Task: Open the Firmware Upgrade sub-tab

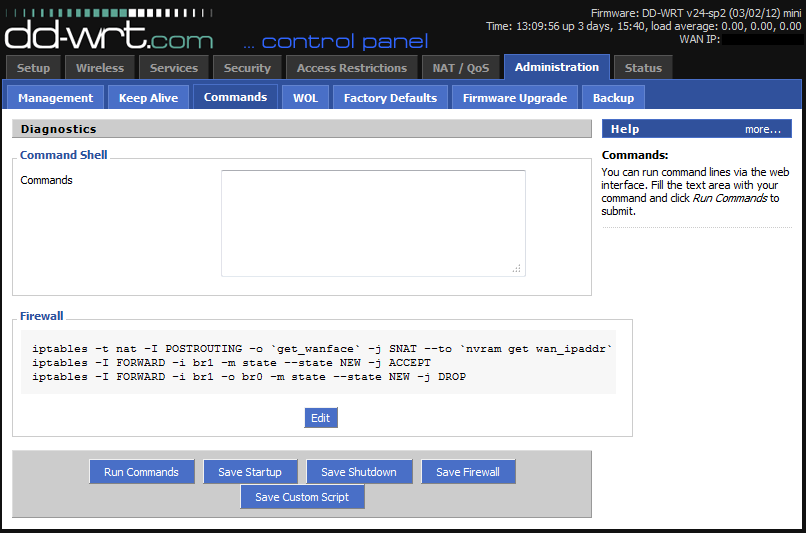Action: coord(514,98)
